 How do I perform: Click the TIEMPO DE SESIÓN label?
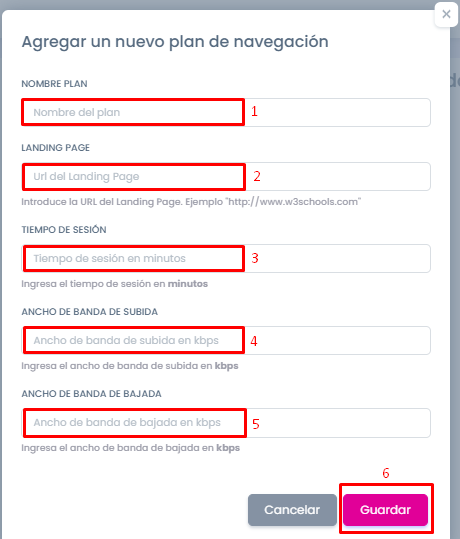[64, 229]
